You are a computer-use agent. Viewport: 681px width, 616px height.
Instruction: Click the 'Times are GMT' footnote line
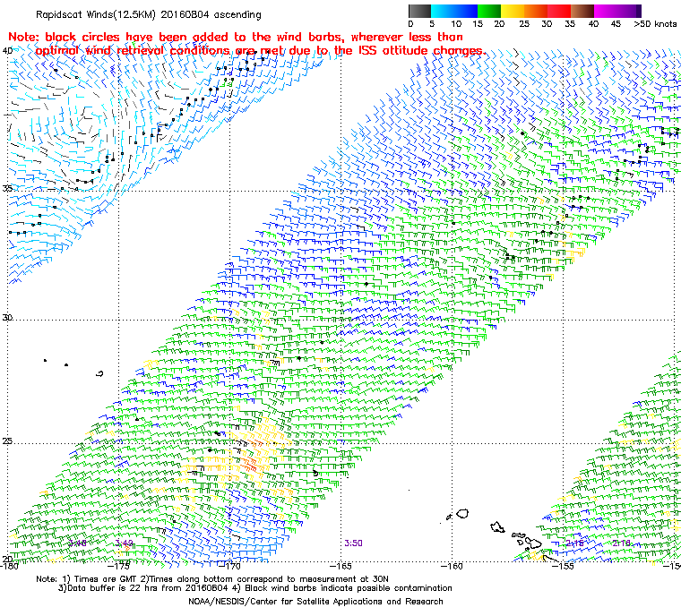[x=212, y=579]
